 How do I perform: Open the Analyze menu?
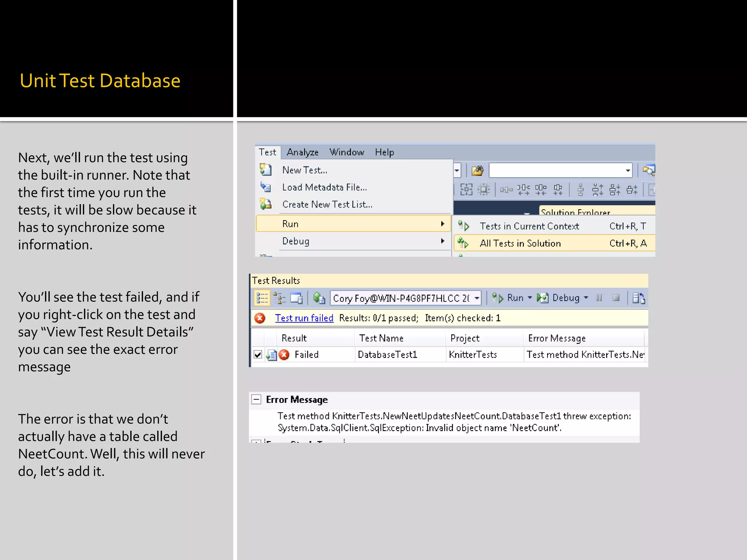coord(302,152)
